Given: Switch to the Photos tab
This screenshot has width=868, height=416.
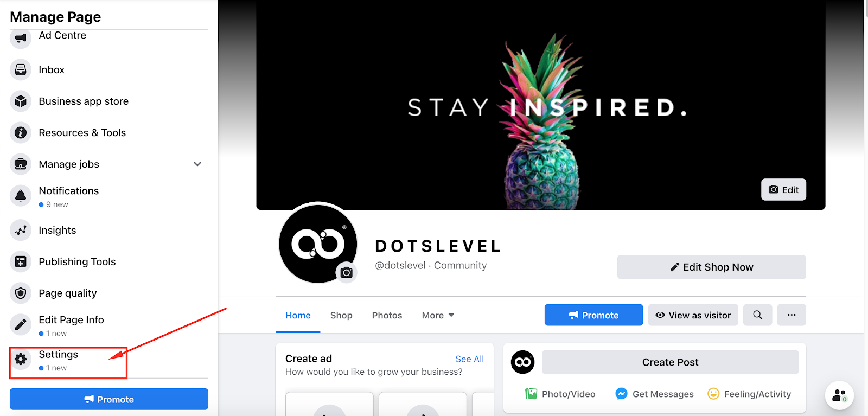Looking at the screenshot, I should tap(387, 315).
